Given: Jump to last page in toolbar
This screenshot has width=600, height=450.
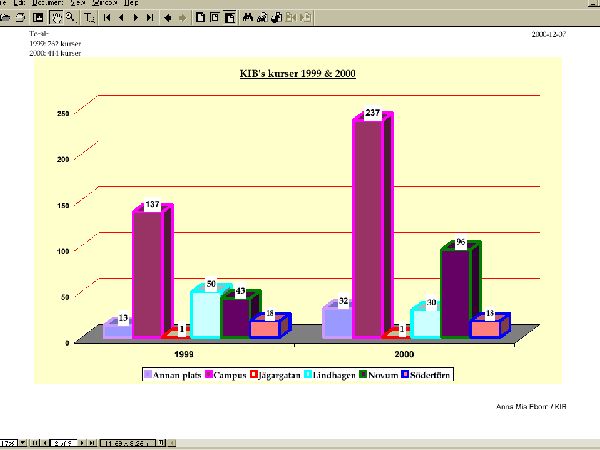Looking at the screenshot, I should tap(150, 17).
